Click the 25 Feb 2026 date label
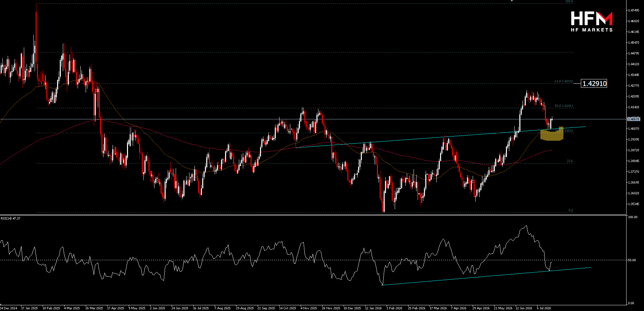The height and width of the screenshot is (311, 644). pyautogui.click(x=417, y=308)
